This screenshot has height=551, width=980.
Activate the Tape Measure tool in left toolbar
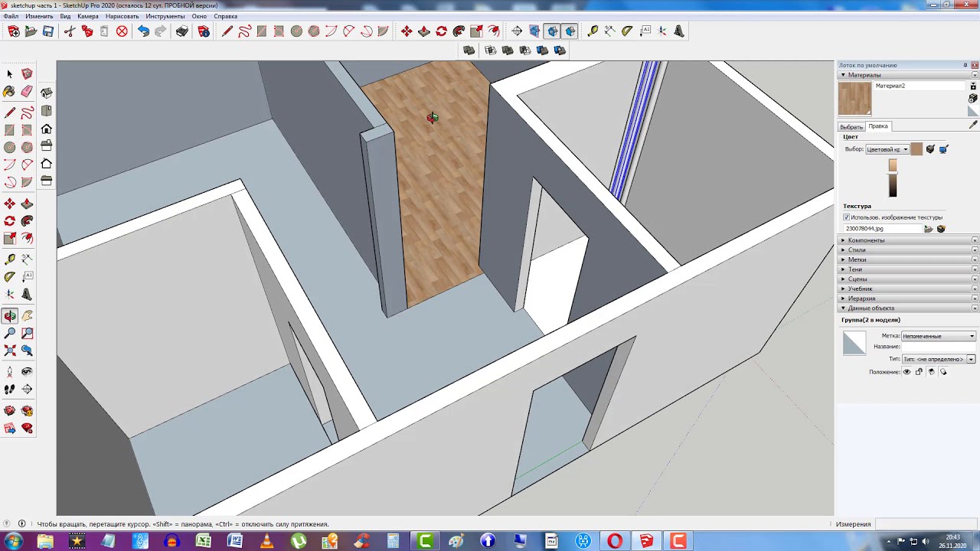click(9, 259)
